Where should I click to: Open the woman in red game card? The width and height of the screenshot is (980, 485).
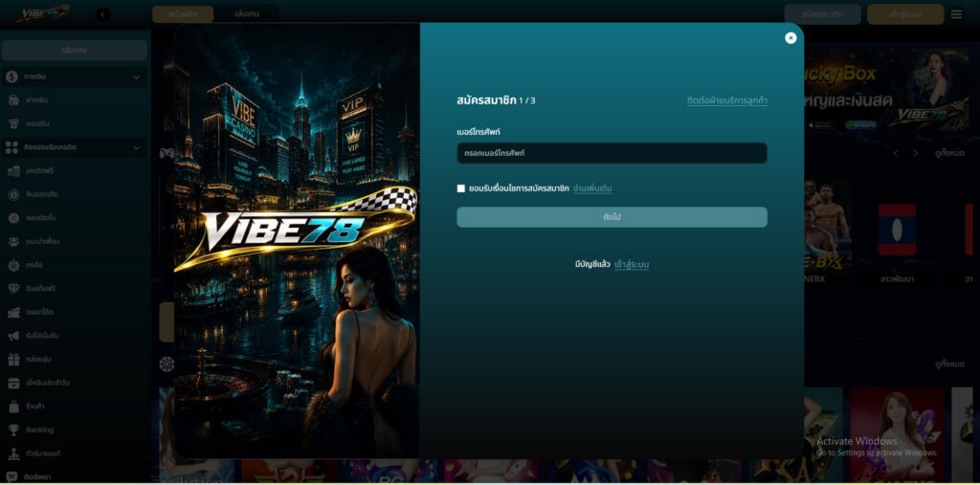coord(898,434)
